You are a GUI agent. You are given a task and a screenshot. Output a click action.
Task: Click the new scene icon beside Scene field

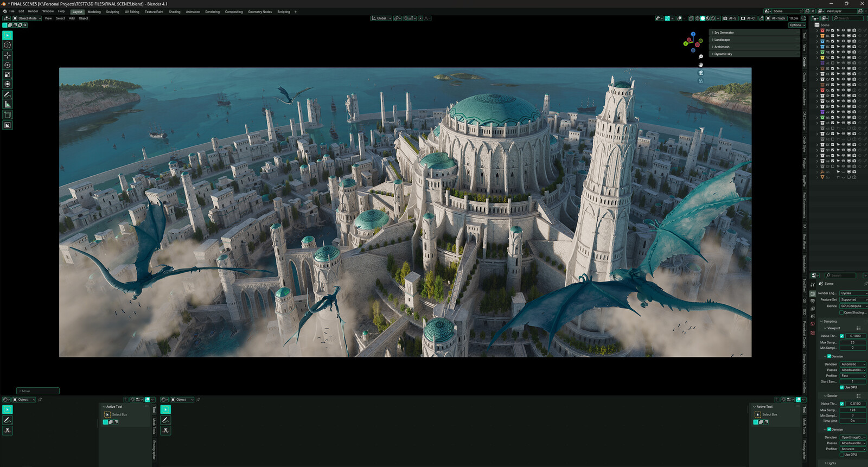coord(808,11)
